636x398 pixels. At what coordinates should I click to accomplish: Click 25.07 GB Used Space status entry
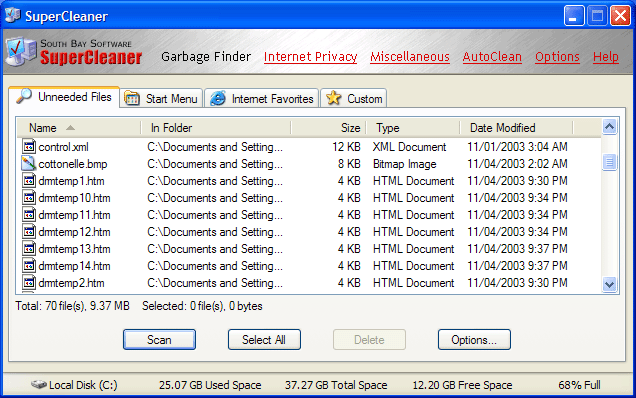pyautogui.click(x=210, y=385)
